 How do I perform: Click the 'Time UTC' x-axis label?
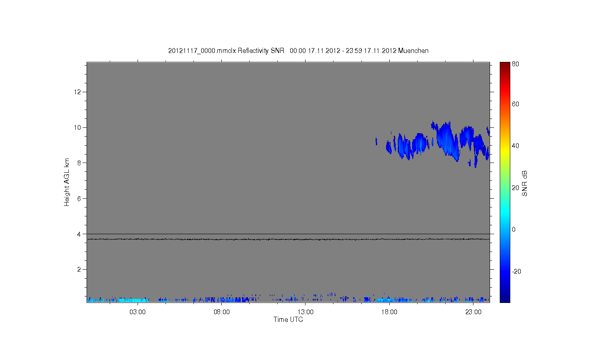[288, 320]
